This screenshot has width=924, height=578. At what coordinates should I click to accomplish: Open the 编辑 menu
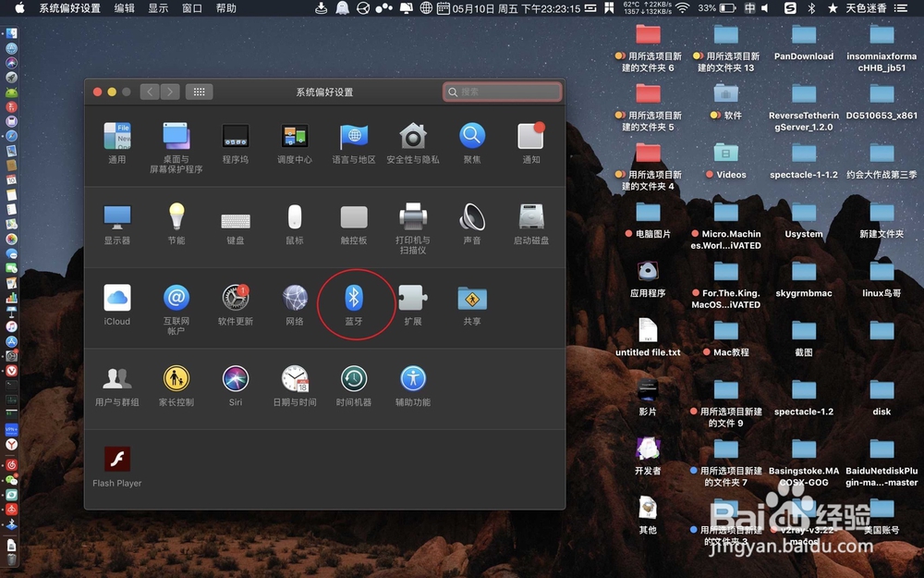pos(125,8)
